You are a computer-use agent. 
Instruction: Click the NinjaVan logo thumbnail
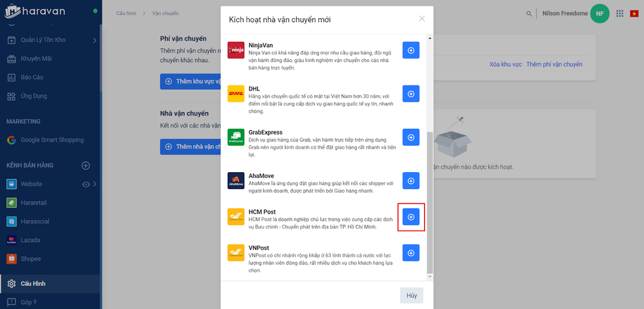236,50
